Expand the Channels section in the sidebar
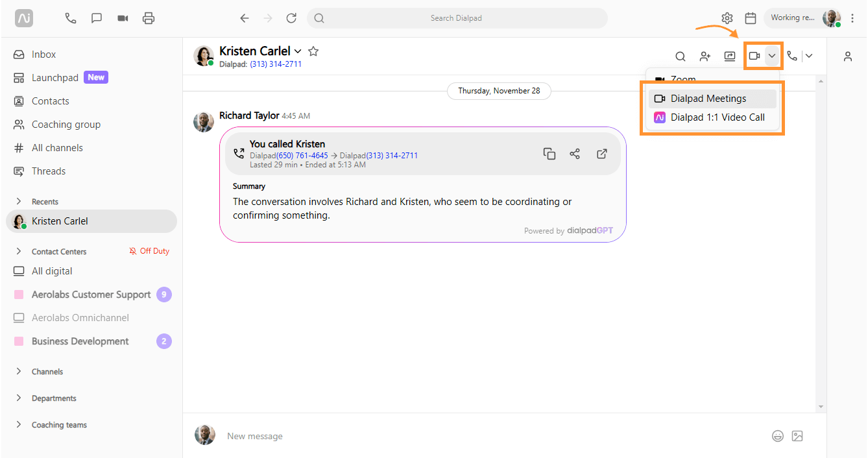The height and width of the screenshot is (458, 868). (x=18, y=371)
